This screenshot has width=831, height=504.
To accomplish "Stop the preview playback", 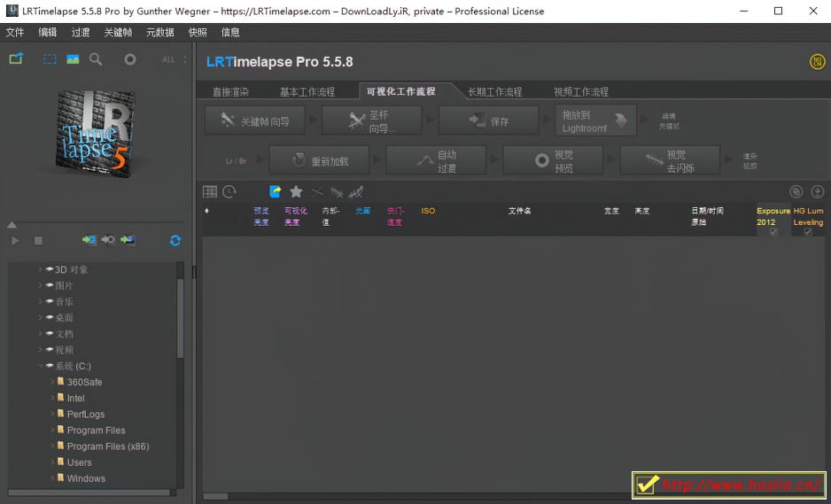I will coord(38,241).
